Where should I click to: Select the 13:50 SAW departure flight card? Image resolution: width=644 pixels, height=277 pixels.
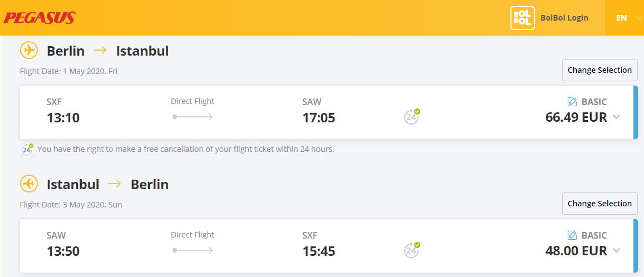(328, 246)
